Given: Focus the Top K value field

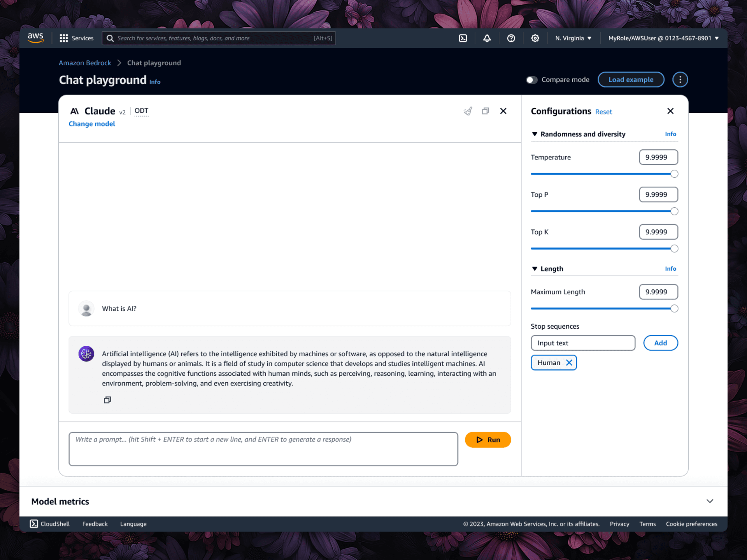Looking at the screenshot, I should coord(658,232).
